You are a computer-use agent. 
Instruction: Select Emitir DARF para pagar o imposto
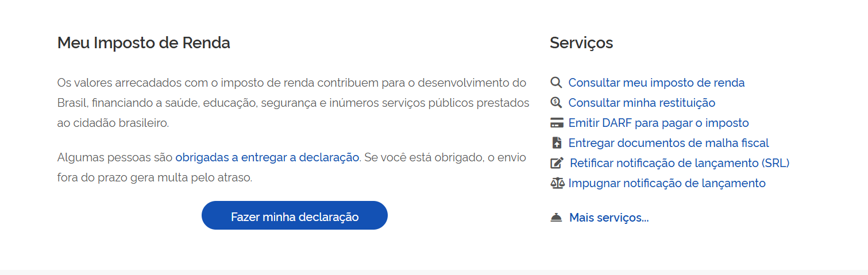tap(658, 123)
